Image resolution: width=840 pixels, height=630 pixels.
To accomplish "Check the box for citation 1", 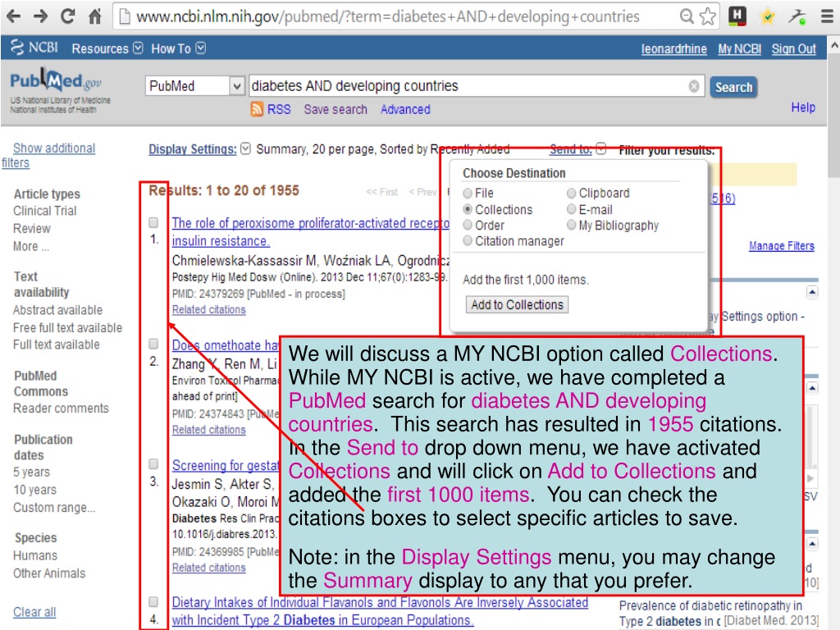I will tap(153, 222).
